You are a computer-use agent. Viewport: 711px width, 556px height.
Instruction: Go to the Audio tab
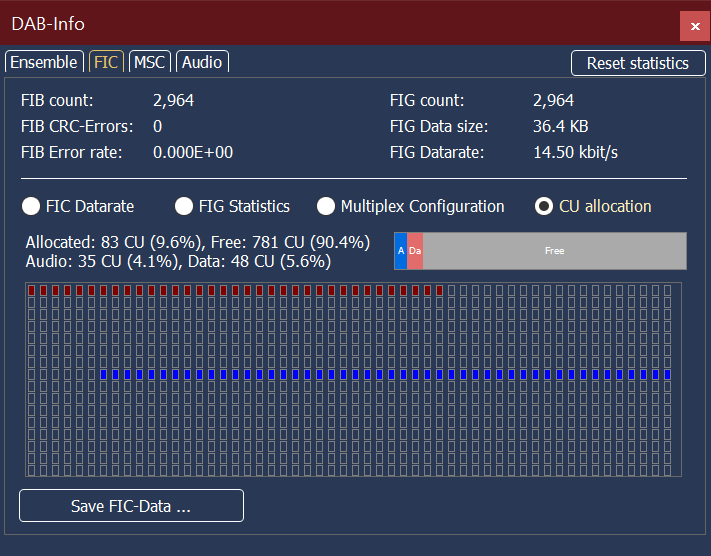pyautogui.click(x=202, y=62)
